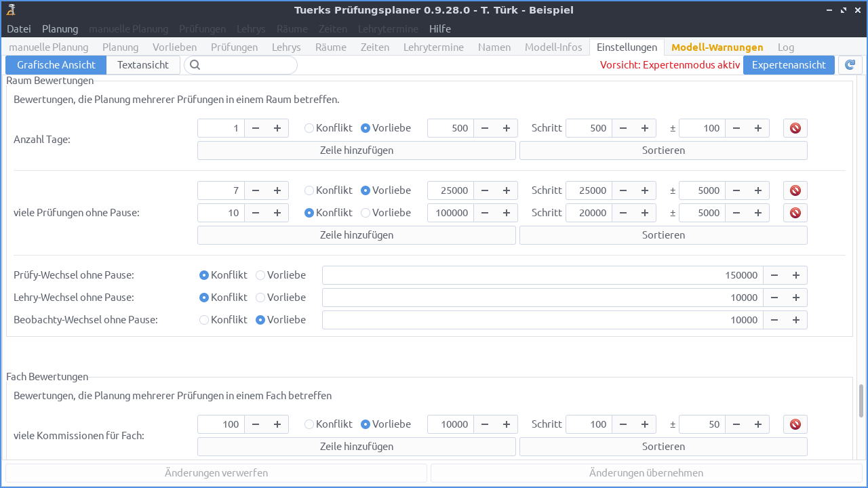Increase Anzahl Tage with the plus stepper
This screenshot has width=868, height=488.
277,127
